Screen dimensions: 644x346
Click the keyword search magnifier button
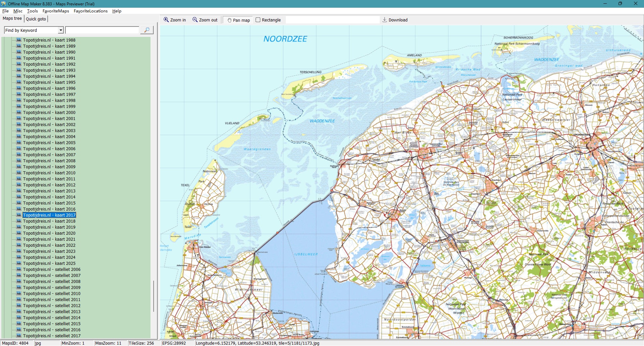tap(147, 30)
